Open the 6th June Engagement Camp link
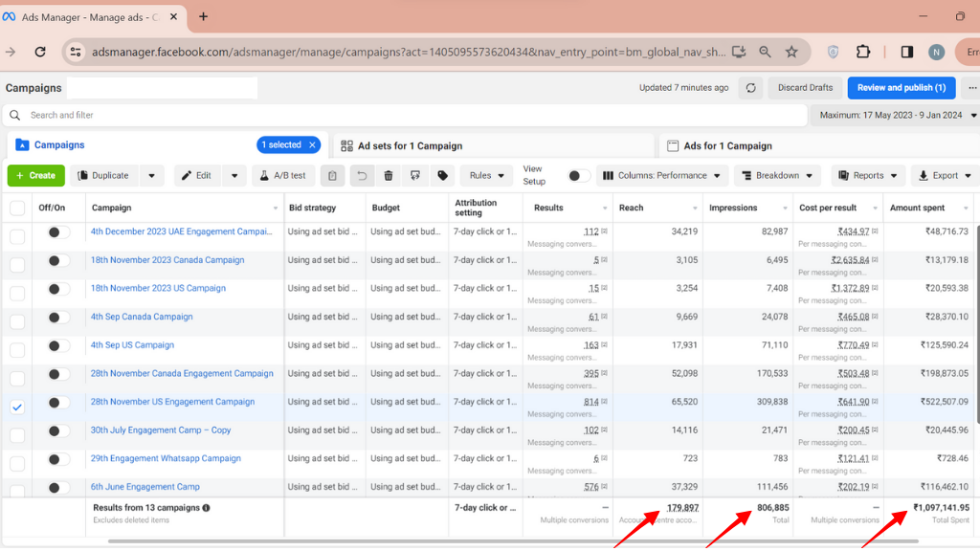980x551 pixels. coord(145,487)
